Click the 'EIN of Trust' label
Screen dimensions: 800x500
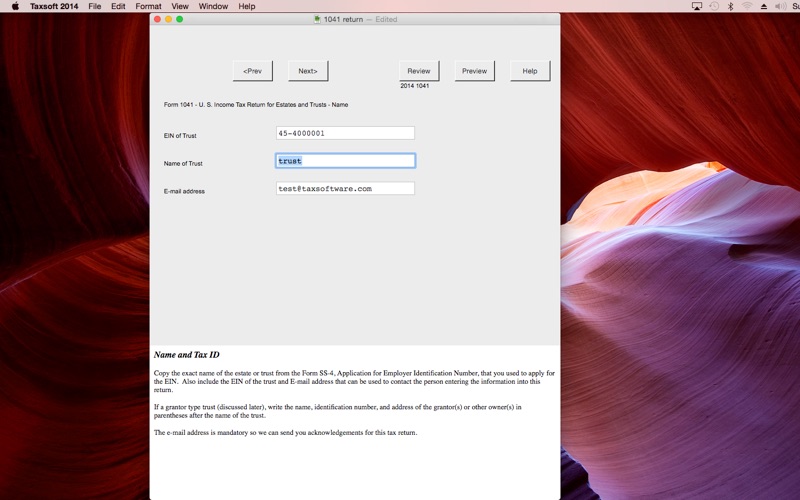180,136
